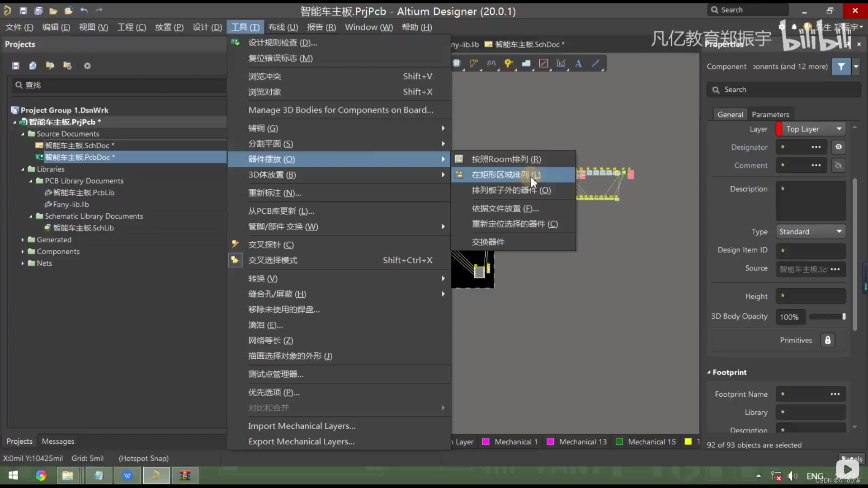Select the place via tool icon
Screen dimensions: 868x488
pyautogui.click(x=509, y=64)
